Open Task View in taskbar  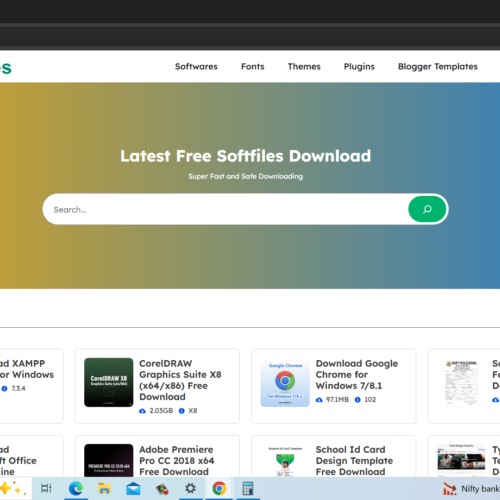pos(46,489)
